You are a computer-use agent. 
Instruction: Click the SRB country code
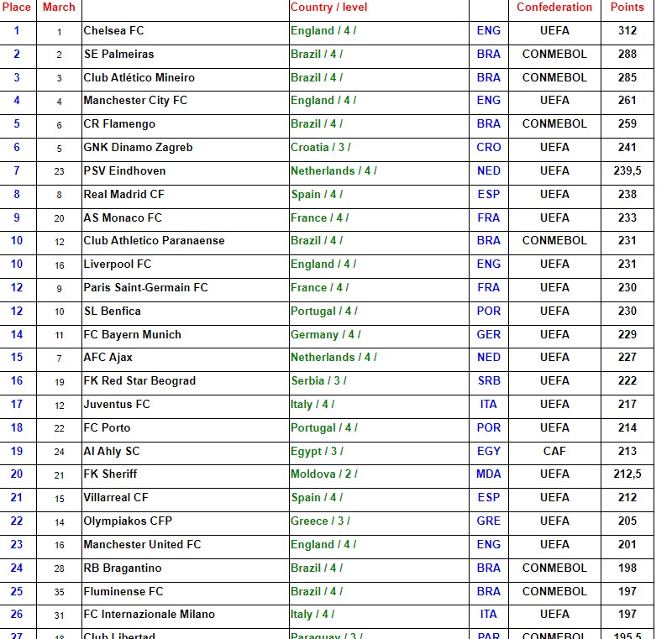coord(488,381)
